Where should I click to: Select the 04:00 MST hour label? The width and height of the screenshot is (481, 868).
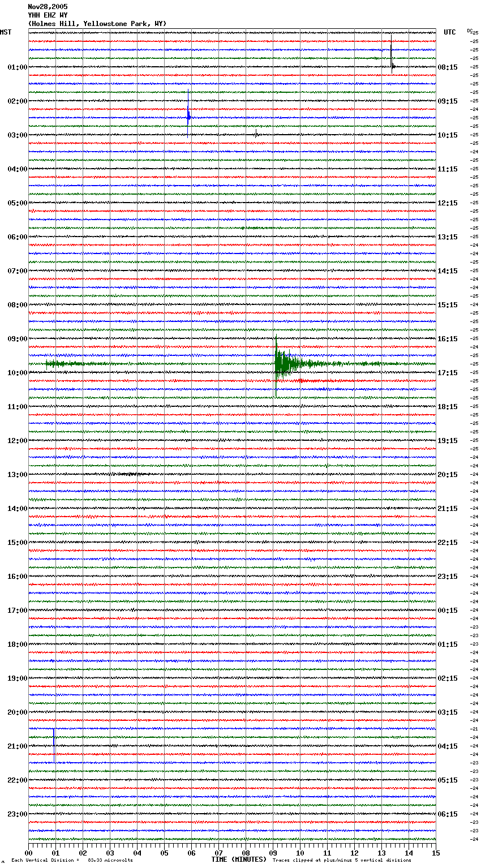tap(17, 169)
